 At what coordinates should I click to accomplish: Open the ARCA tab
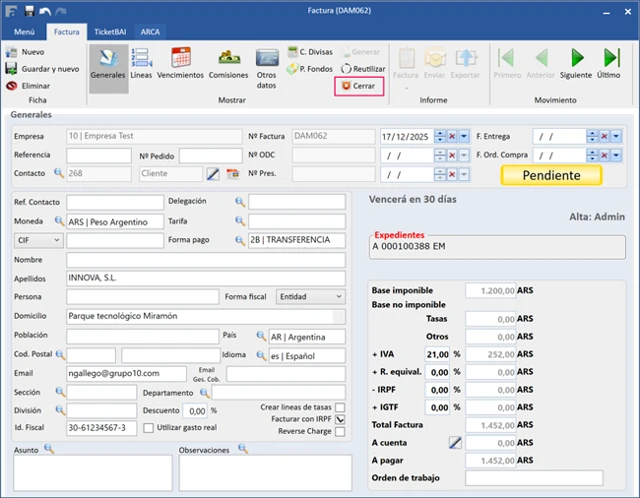[x=150, y=32]
